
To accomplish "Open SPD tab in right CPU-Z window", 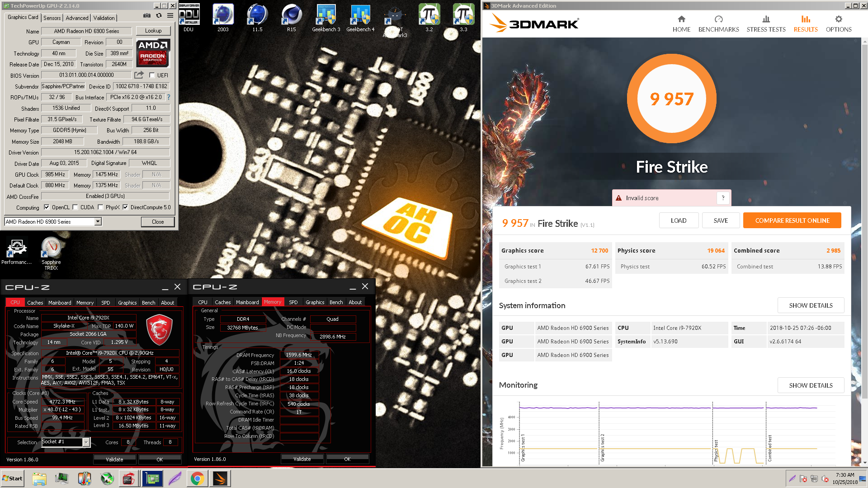I will click(x=293, y=302).
